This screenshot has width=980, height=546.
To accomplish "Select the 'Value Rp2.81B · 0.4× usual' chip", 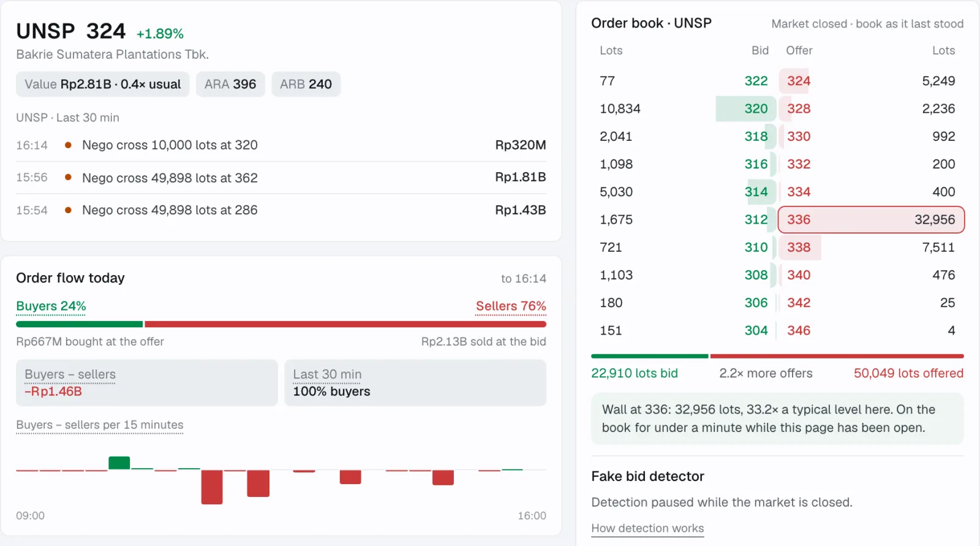I will click(102, 84).
